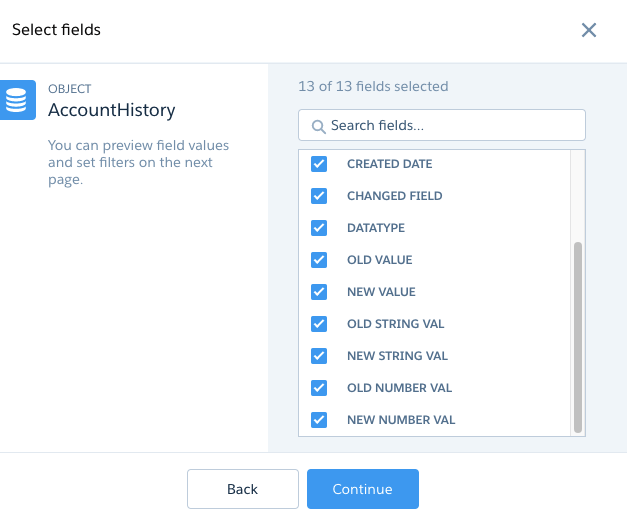Click the magnifier icon in search box
This screenshot has height=520, width=627.
pos(318,126)
